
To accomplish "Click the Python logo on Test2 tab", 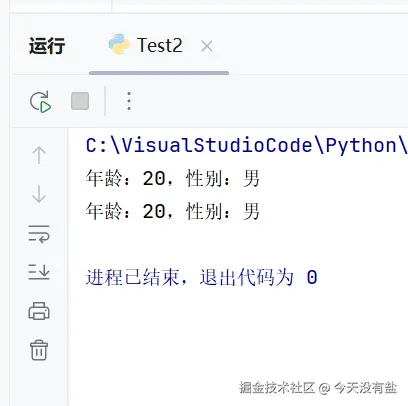I will click(119, 44).
